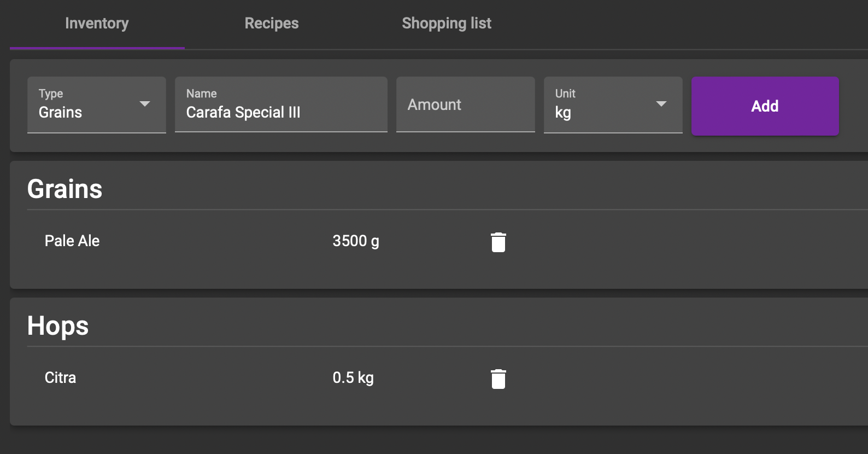This screenshot has height=454, width=868.
Task: Click the Hops section heading
Action: [58, 327]
